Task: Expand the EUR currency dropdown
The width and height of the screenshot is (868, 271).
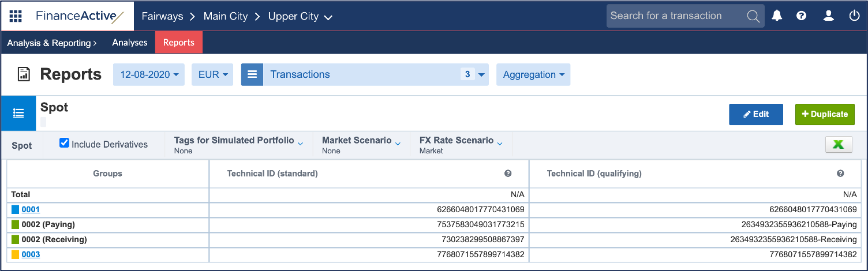Action: point(212,74)
